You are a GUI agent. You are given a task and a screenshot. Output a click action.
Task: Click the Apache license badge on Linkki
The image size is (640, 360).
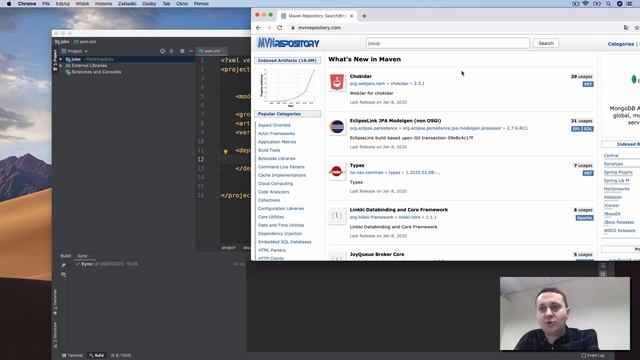(584, 218)
